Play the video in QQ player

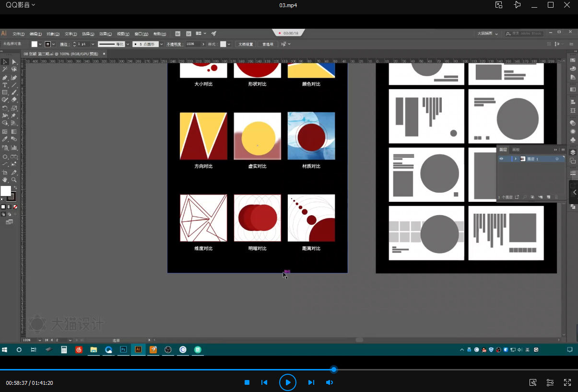pos(288,382)
